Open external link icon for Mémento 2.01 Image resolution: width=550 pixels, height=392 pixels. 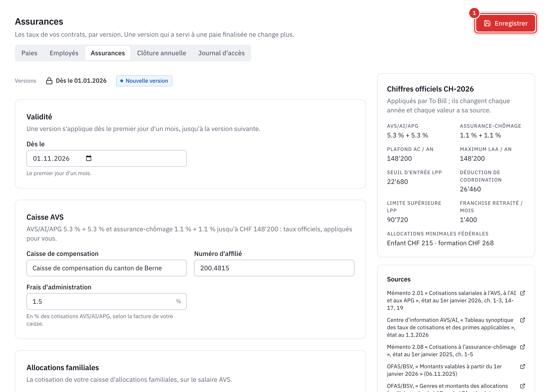[522, 293]
